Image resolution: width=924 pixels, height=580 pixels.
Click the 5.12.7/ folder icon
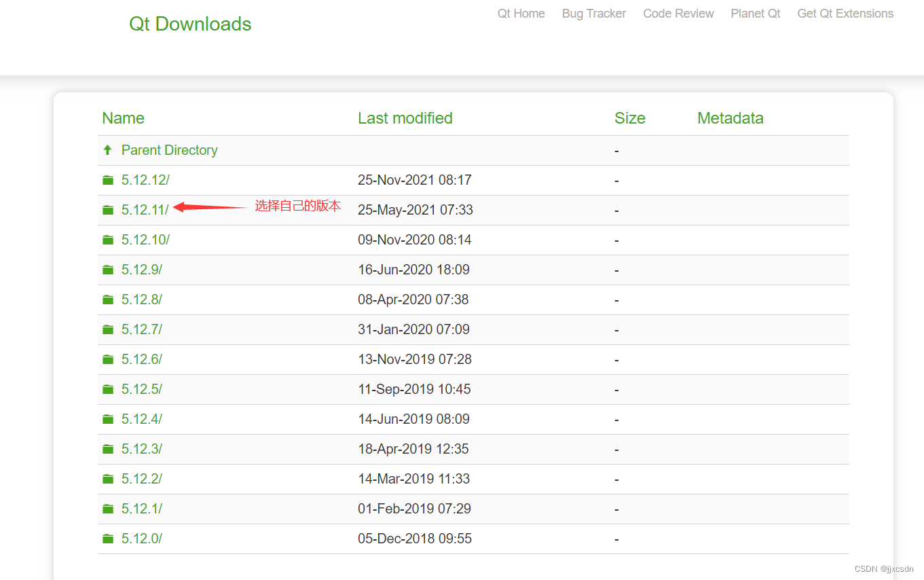107,329
